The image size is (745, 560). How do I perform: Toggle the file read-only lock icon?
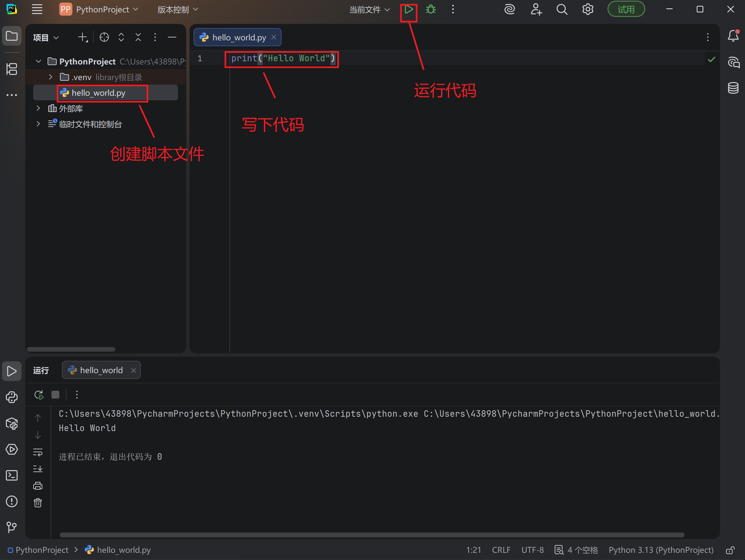coord(730,550)
